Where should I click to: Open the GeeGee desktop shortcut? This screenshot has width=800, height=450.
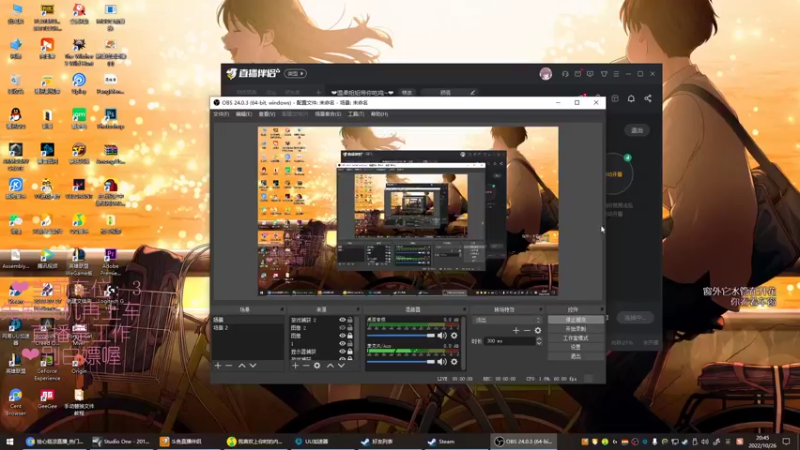tap(47, 399)
